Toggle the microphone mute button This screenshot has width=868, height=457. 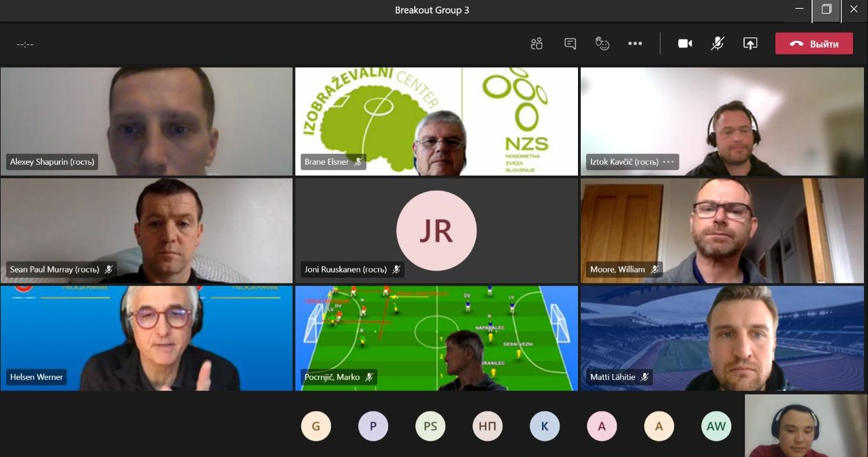point(718,44)
